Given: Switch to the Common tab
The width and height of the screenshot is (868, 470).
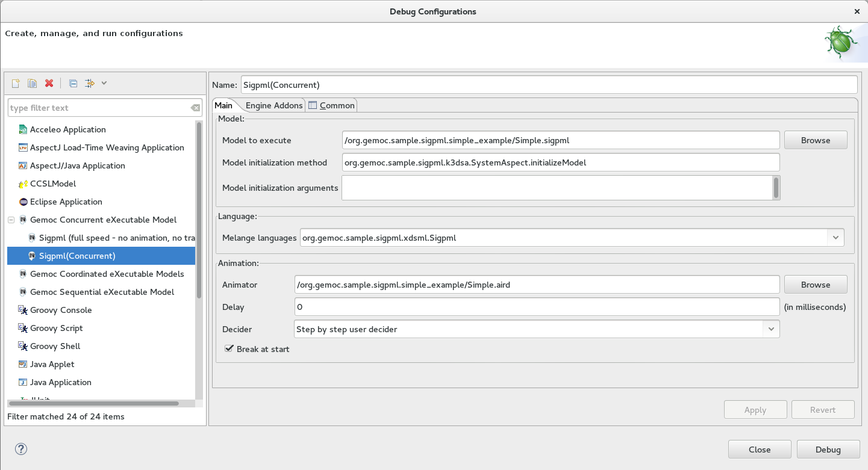Looking at the screenshot, I should (x=336, y=105).
